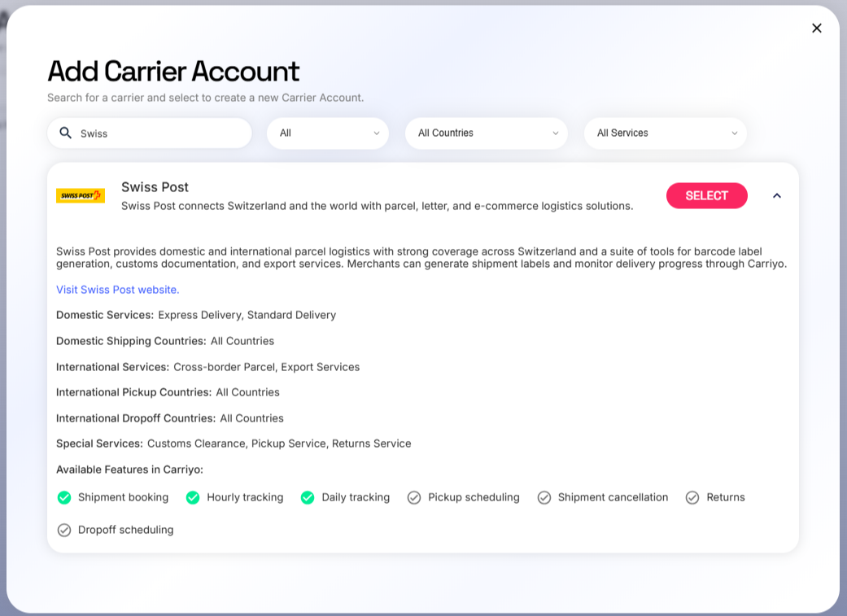Click the Swiss Post carrier title
The height and width of the screenshot is (616, 847).
155,187
